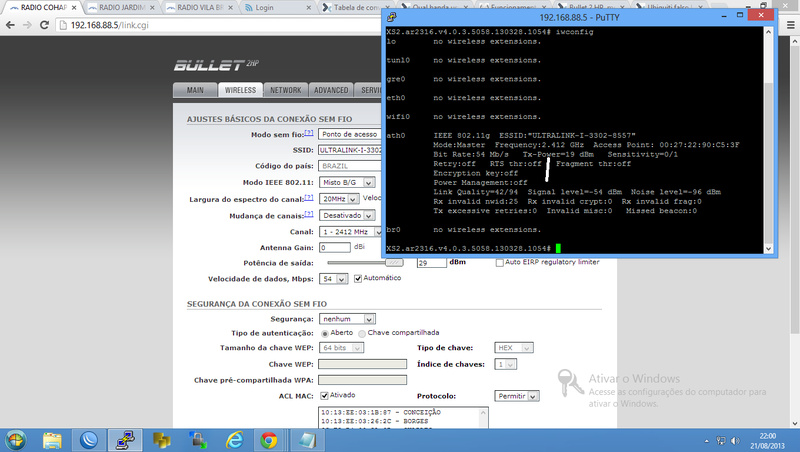The image size is (800, 452).
Task: Click the Bullet 2HP logo
Action: (216, 65)
